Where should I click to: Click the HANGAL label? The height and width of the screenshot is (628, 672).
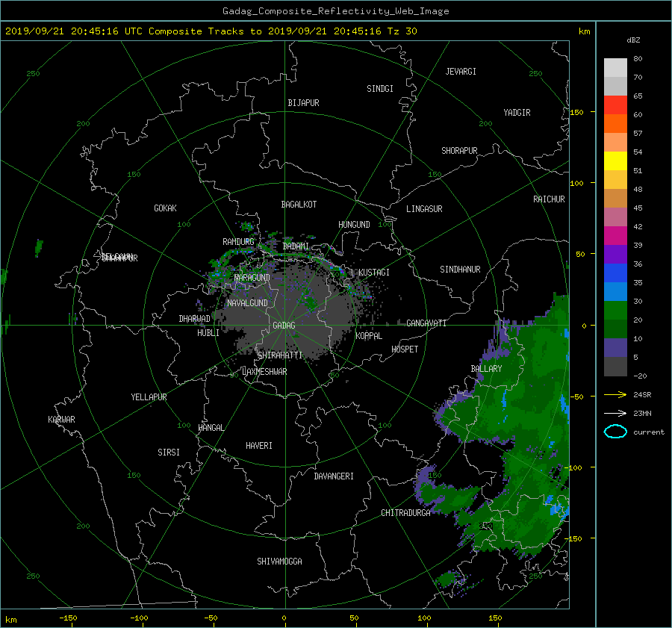pos(211,428)
